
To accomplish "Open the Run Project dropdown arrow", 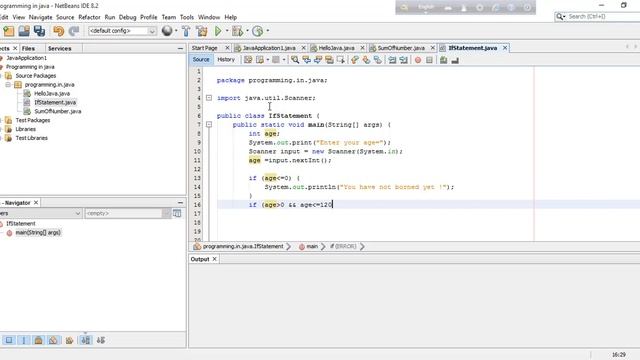I will point(227,31).
